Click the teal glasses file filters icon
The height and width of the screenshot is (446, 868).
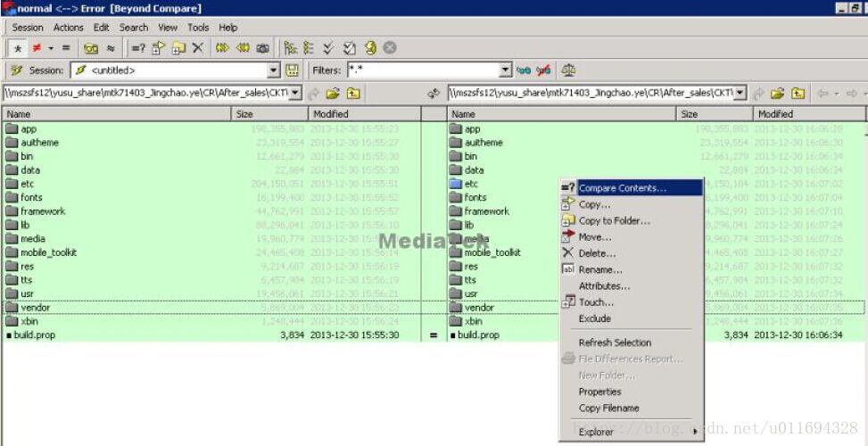point(523,70)
